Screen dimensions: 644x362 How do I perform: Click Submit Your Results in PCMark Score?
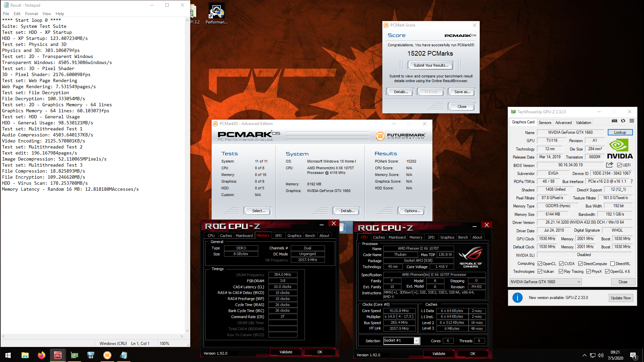(x=431, y=65)
